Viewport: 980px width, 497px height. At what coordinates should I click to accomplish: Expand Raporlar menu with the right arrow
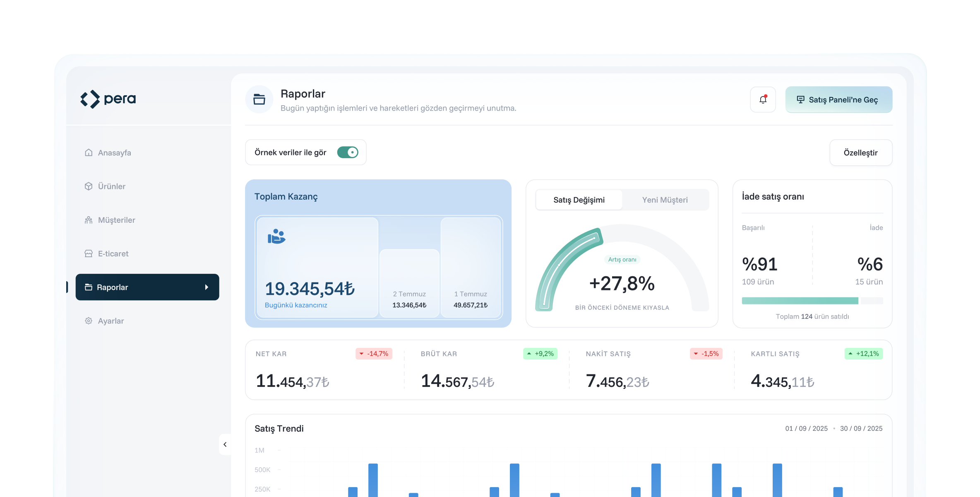click(x=207, y=287)
